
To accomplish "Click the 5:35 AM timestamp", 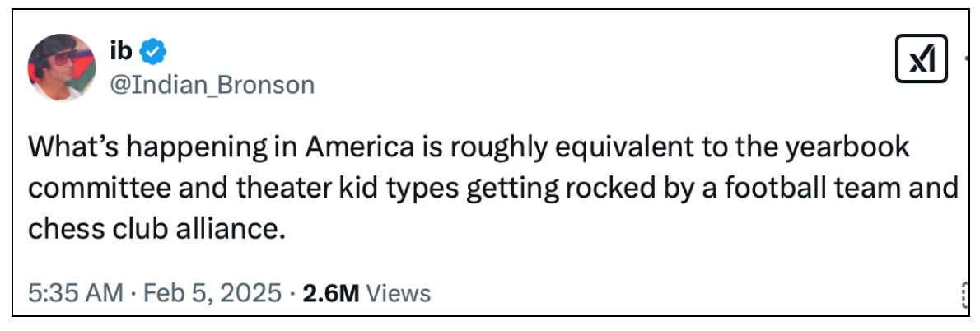I will click(75, 293).
